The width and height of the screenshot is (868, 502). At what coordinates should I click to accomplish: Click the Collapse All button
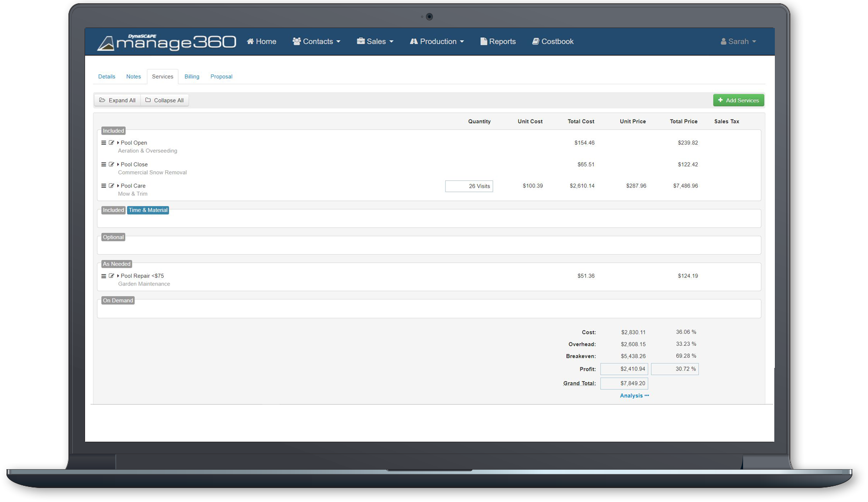(x=165, y=100)
